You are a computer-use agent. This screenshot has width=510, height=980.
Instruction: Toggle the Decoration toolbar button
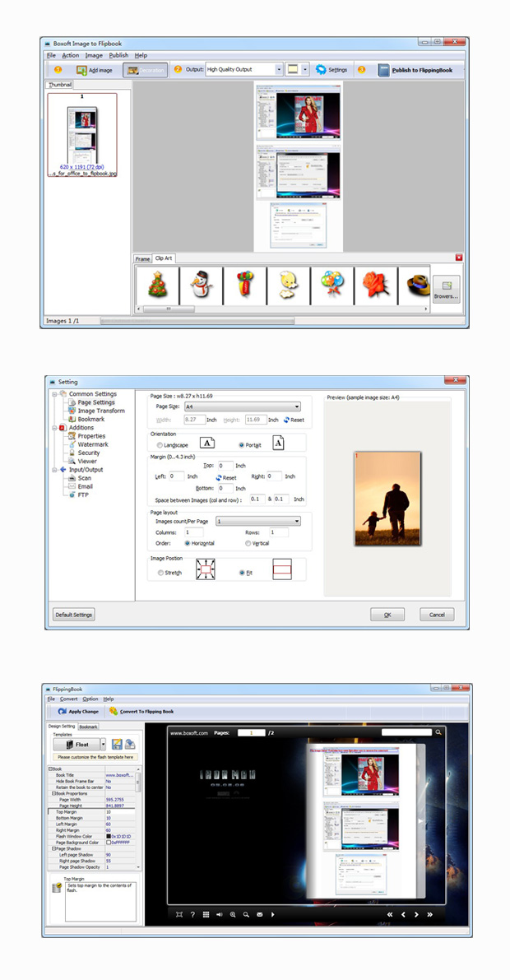click(x=146, y=70)
